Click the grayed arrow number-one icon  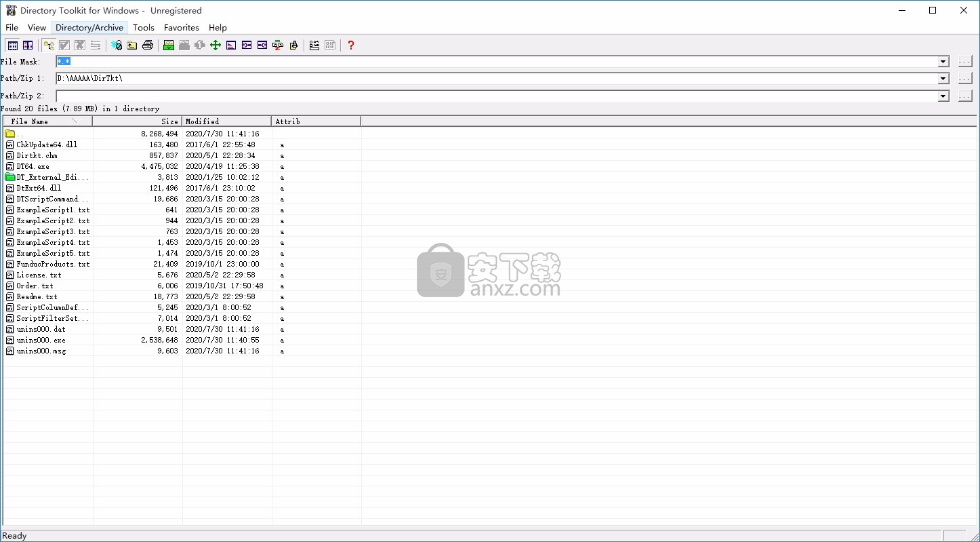[200, 45]
